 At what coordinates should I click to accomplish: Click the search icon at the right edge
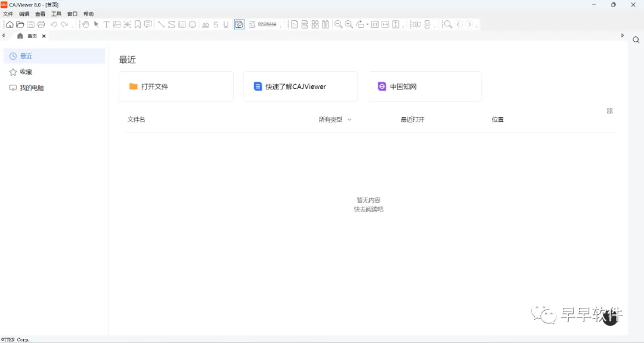[x=636, y=40]
